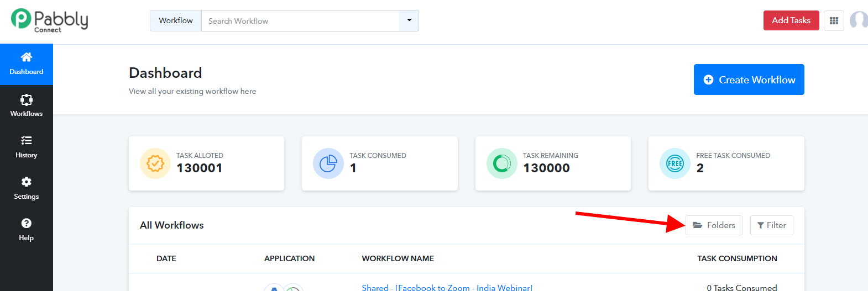Image resolution: width=868 pixels, height=291 pixels.
Task: Click the Task Consumed pie chart icon
Action: pyautogui.click(x=328, y=163)
